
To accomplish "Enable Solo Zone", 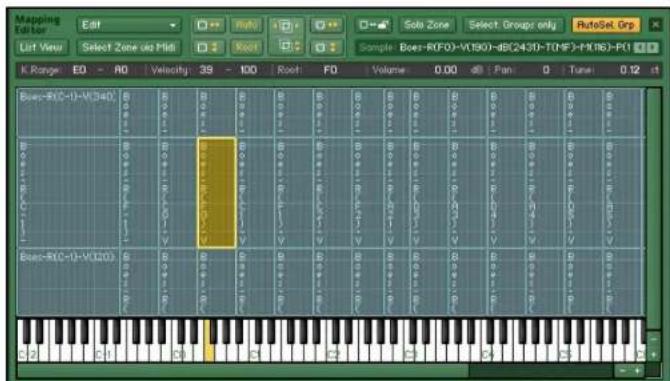I will (x=427, y=25).
